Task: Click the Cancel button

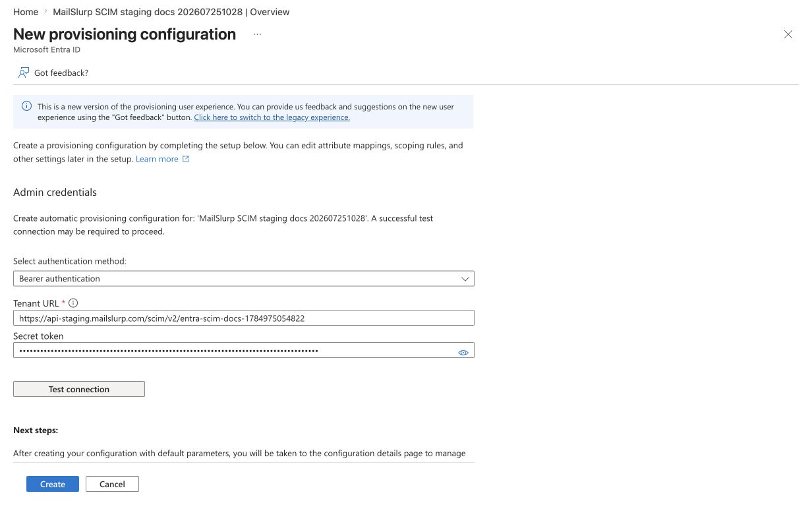Action: [x=112, y=484]
